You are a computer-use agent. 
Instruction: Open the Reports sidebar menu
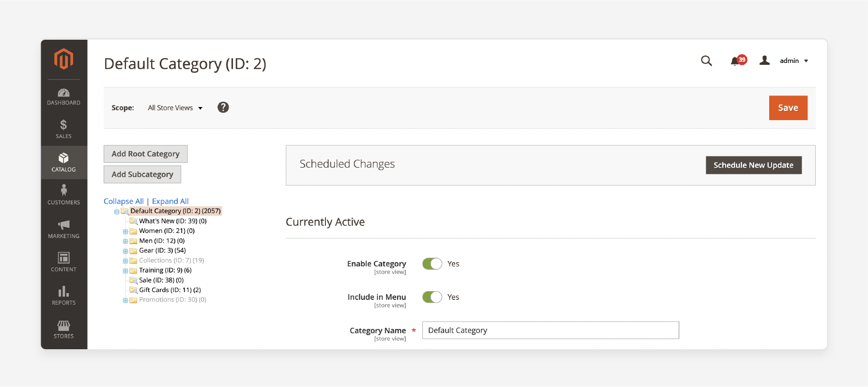tap(63, 295)
